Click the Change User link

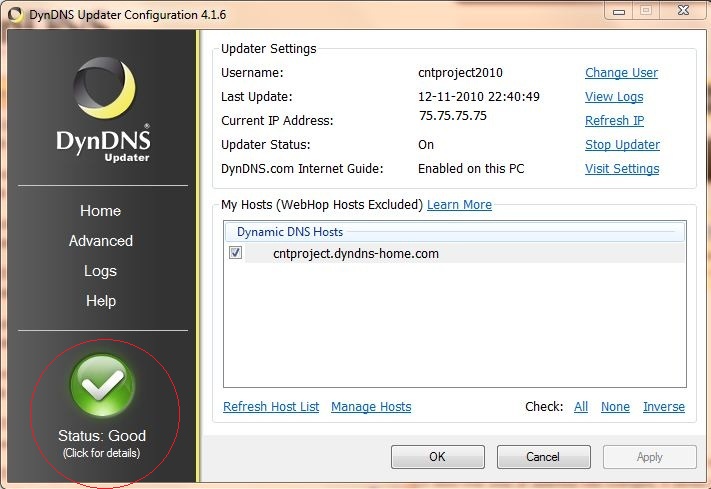coord(621,73)
